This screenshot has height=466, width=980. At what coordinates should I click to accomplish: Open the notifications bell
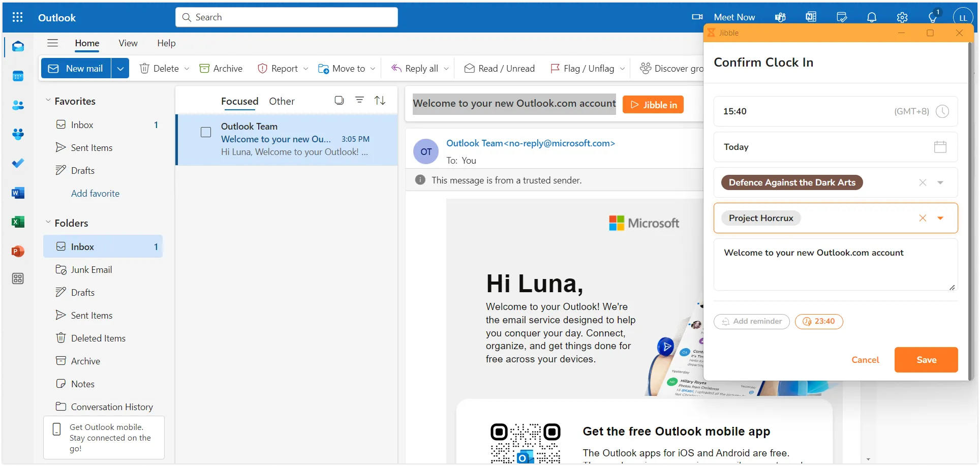pyautogui.click(x=871, y=18)
